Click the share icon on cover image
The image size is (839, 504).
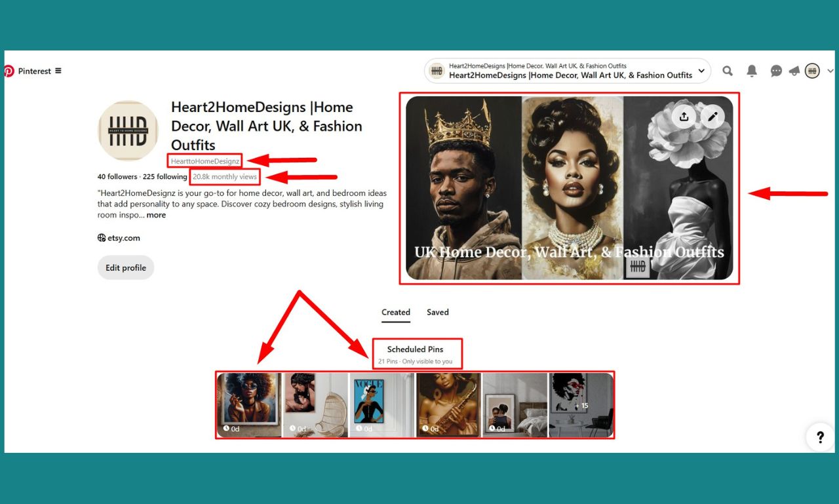(x=684, y=117)
